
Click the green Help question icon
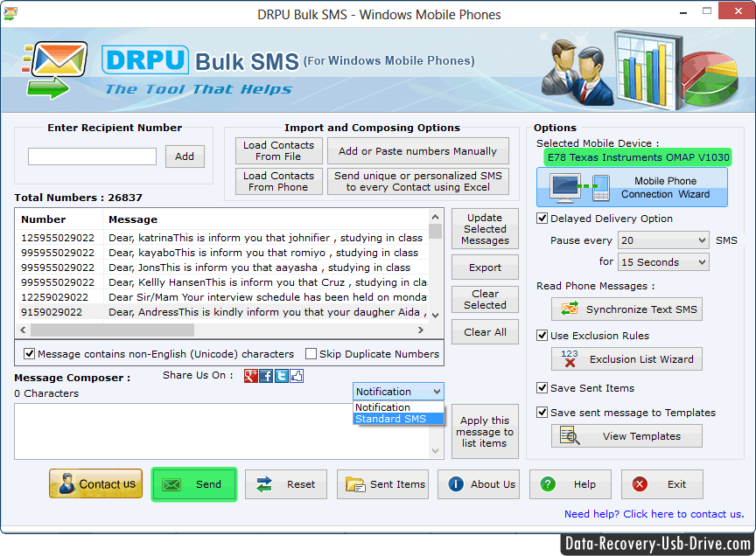tap(548, 483)
